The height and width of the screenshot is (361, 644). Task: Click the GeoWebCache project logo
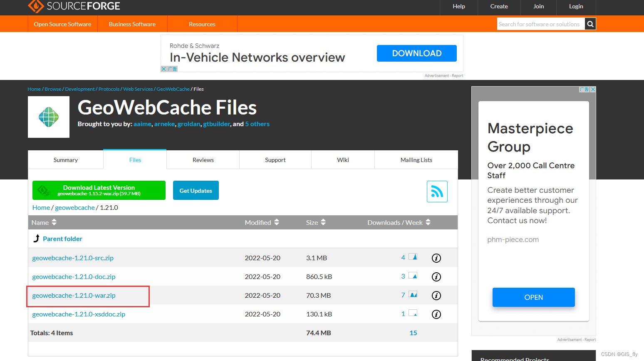48,117
